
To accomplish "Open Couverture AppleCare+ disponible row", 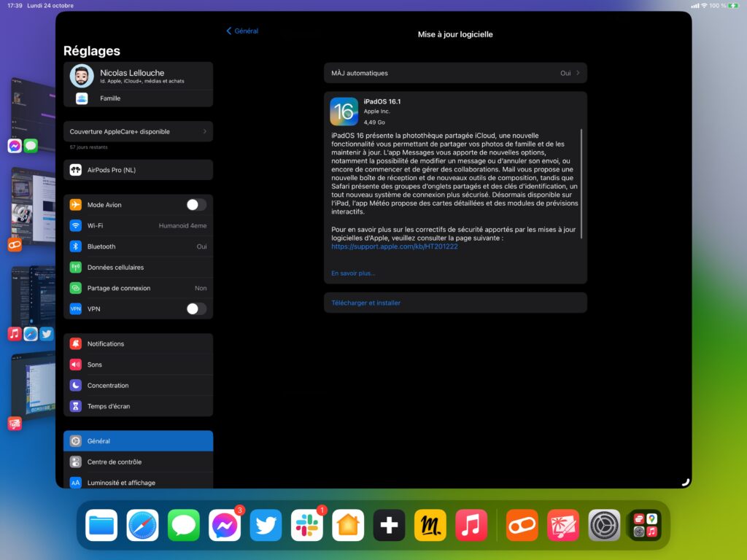I will pyautogui.click(x=138, y=131).
